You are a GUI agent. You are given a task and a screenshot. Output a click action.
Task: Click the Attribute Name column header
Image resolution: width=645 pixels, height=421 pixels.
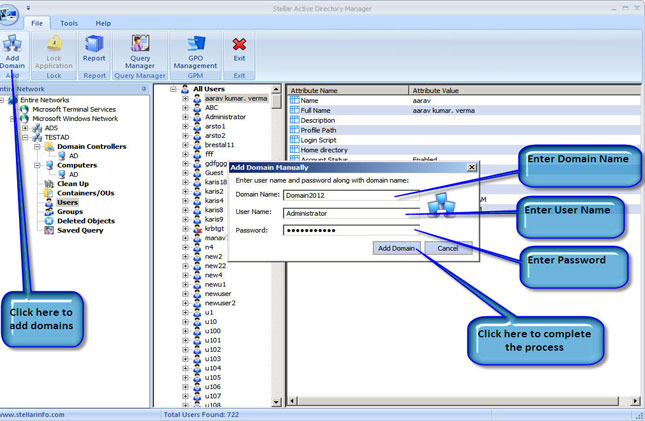point(347,91)
